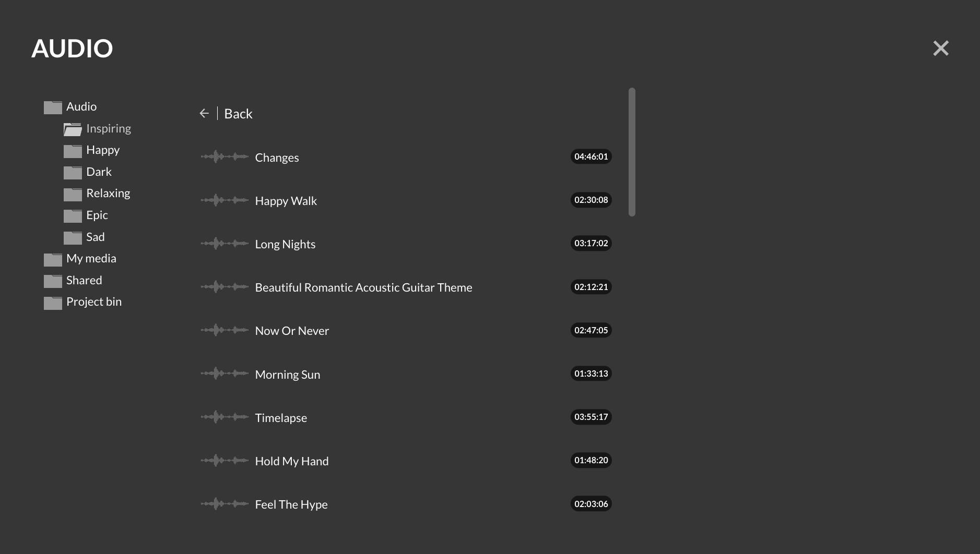Click waveform icon for Beautiful Romantic Acoustic Guitar Theme
Screen dimensions: 980x554
tap(225, 286)
